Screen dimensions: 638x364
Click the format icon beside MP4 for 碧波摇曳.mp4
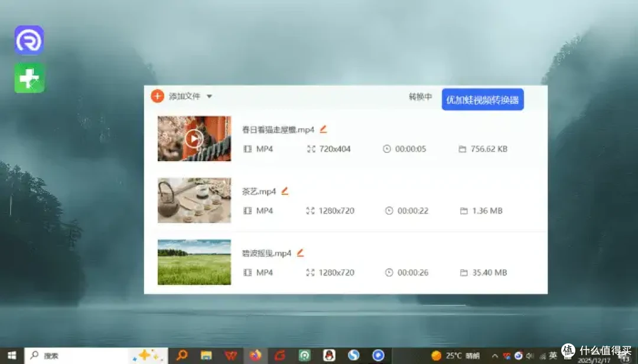[248, 273]
